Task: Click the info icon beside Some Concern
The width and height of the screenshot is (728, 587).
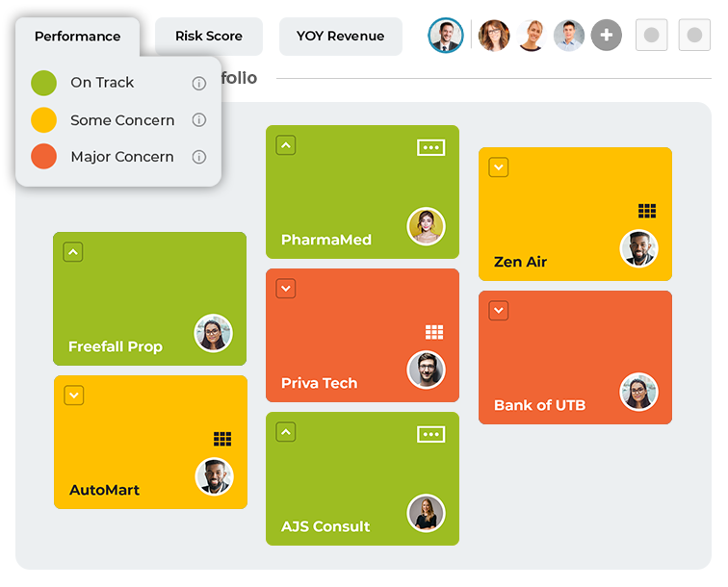Action: pos(199,120)
